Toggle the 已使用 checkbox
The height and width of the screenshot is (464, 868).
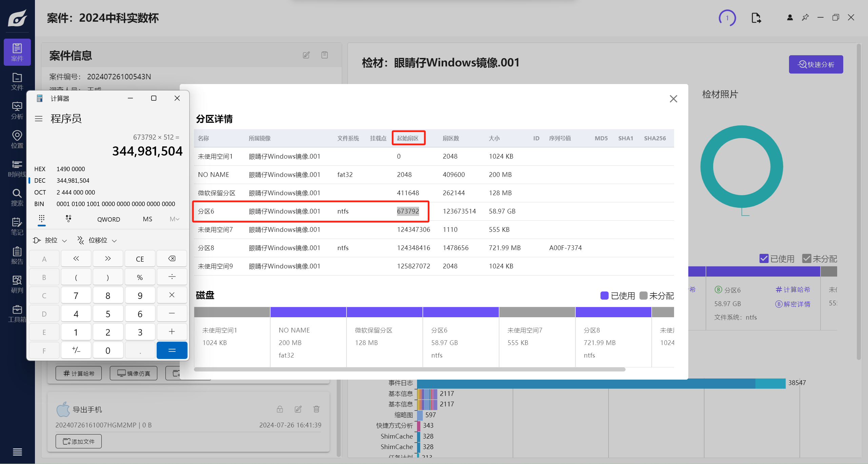[x=764, y=259]
